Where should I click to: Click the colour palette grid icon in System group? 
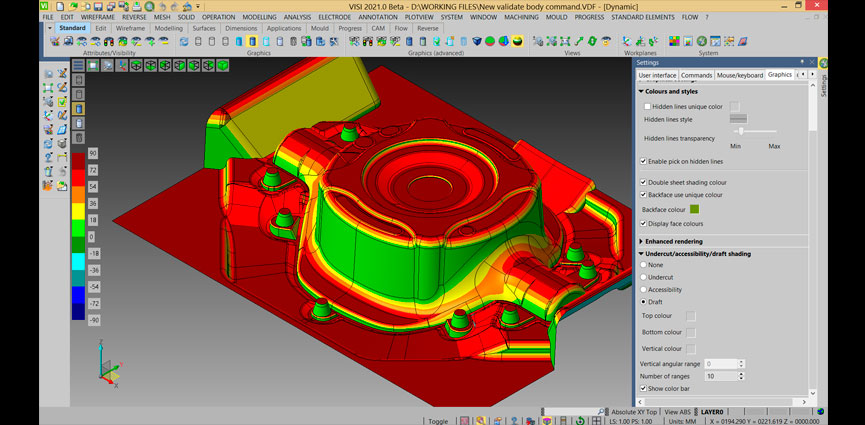point(674,41)
